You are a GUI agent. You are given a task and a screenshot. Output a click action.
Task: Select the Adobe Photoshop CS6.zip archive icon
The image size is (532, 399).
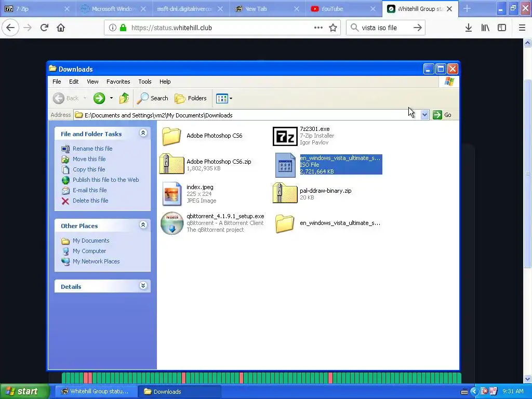click(171, 164)
